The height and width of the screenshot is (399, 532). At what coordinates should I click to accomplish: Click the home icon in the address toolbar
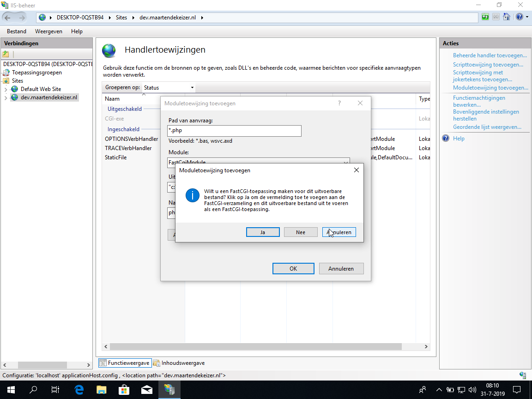[x=506, y=17]
